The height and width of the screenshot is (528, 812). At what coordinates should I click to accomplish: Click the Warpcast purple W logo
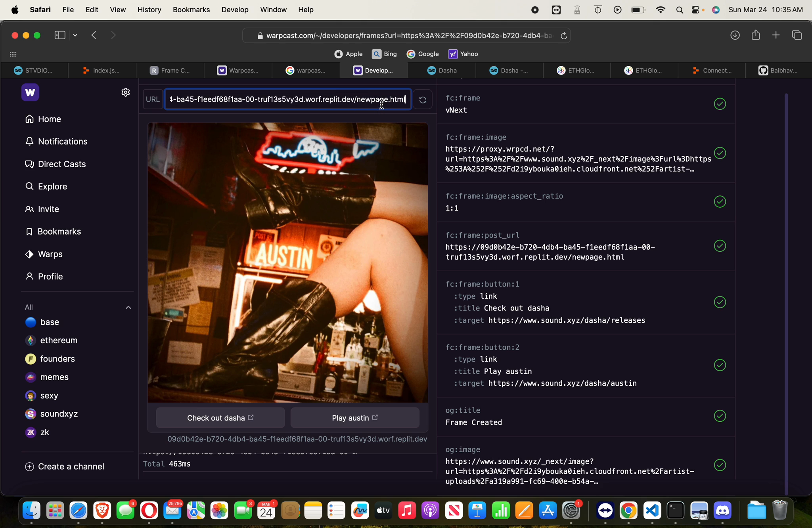(x=30, y=92)
